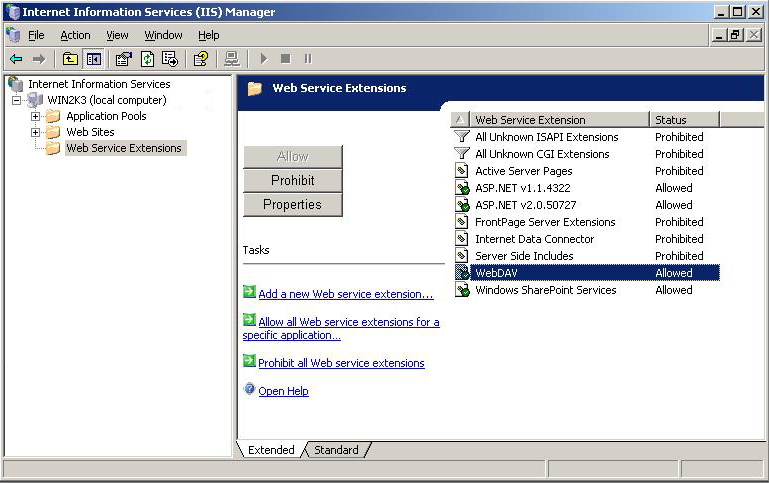Restore the inner MDI window button
This screenshot has width=769, height=483.
pyautogui.click(x=736, y=35)
